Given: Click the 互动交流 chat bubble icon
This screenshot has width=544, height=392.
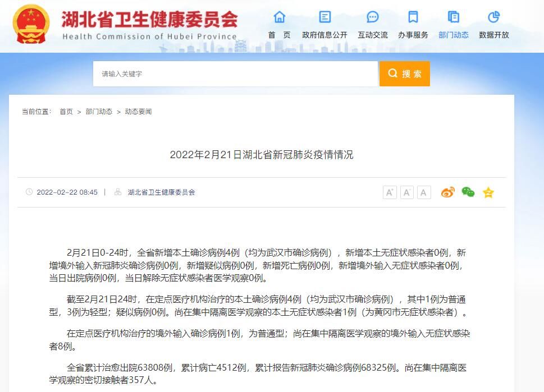Looking at the screenshot, I should (373, 17).
